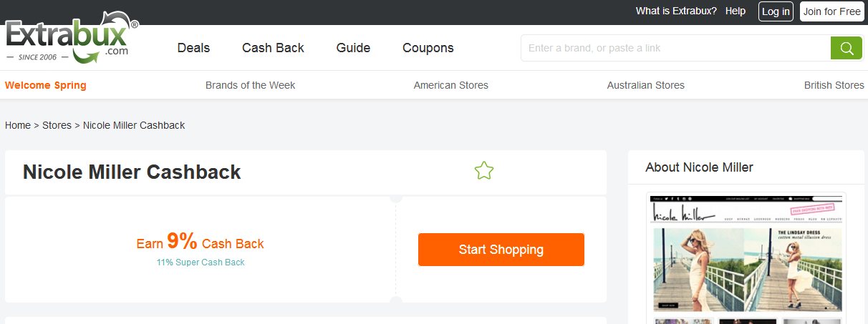Open the Deals menu

(x=193, y=48)
